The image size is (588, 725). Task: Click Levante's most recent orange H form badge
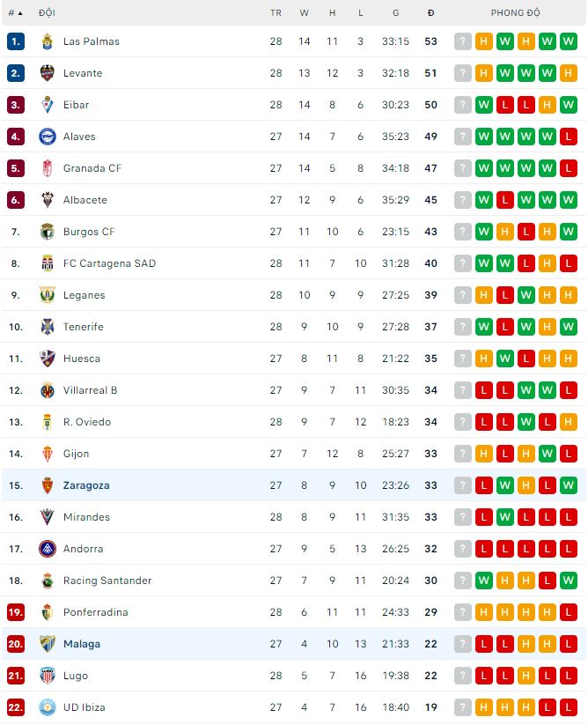(x=569, y=73)
